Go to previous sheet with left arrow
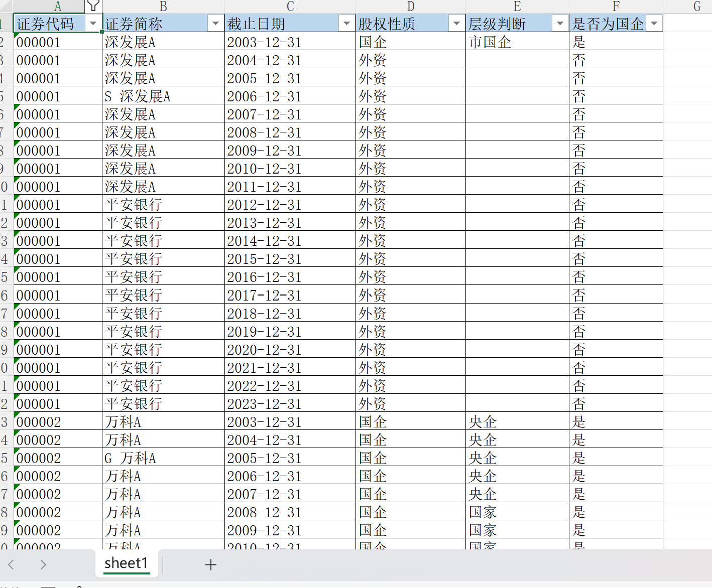This screenshot has width=712, height=588. click(x=11, y=564)
